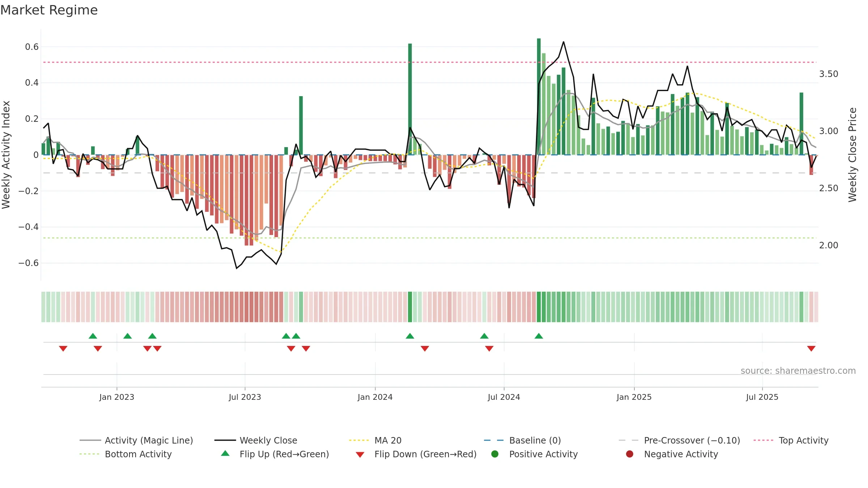This screenshot has height=488, width=868.
Task: Click the Jul 2025 x-axis label
Action: pos(762,397)
